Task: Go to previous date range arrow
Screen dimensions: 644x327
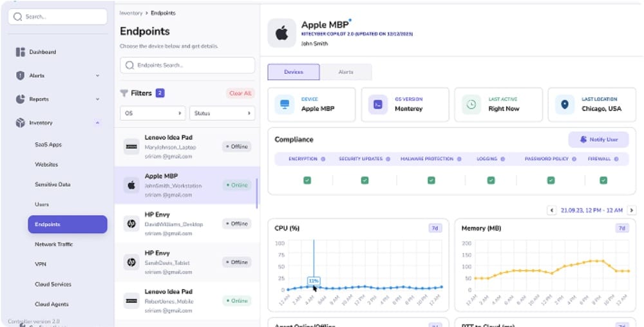Action: pyautogui.click(x=552, y=210)
